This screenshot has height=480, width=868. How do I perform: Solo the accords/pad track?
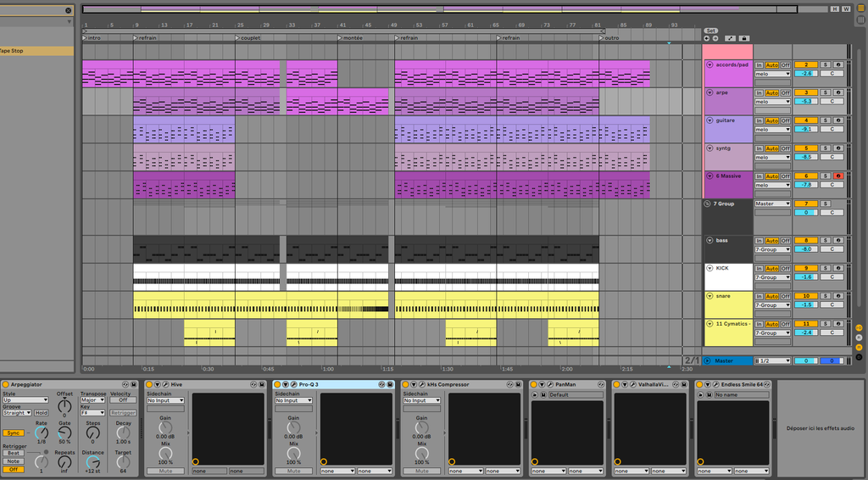pos(826,64)
